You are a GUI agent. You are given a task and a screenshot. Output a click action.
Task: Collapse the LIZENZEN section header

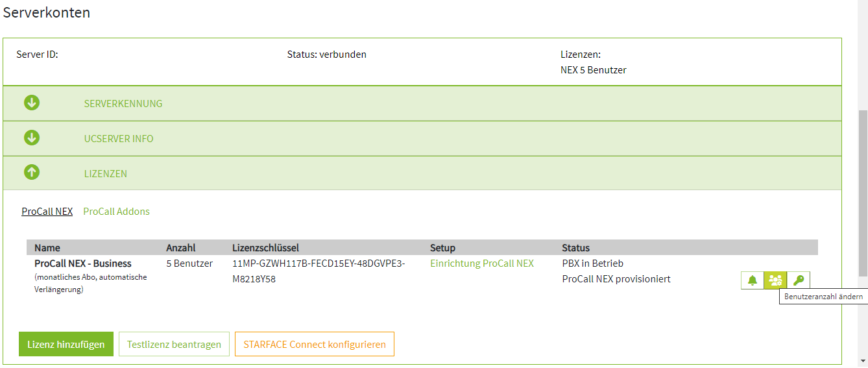106,174
